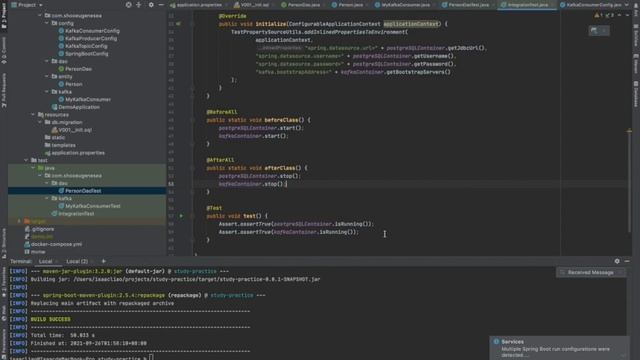The image size is (640, 360).
Task: Open the Commit tool window side tab
Action: 4,50
